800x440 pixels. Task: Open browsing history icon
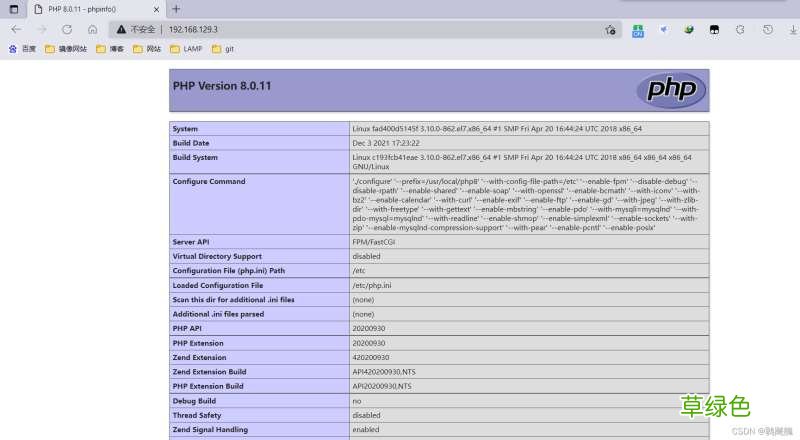tap(767, 30)
